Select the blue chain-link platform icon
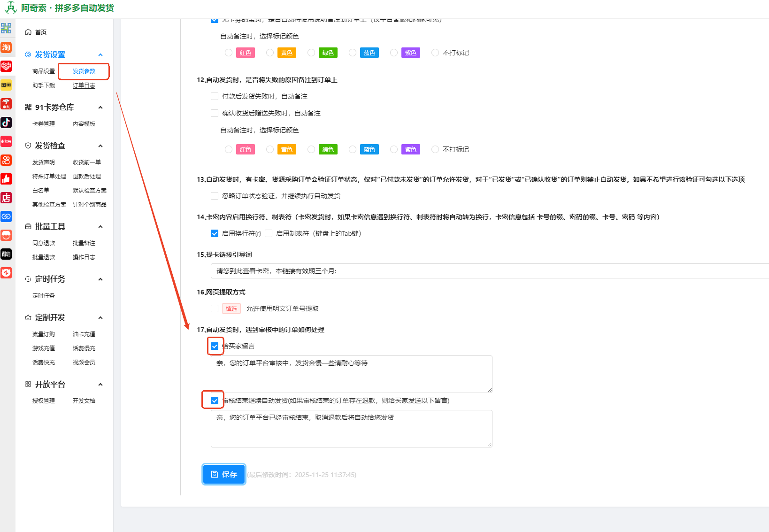This screenshot has width=769, height=532. (6, 216)
